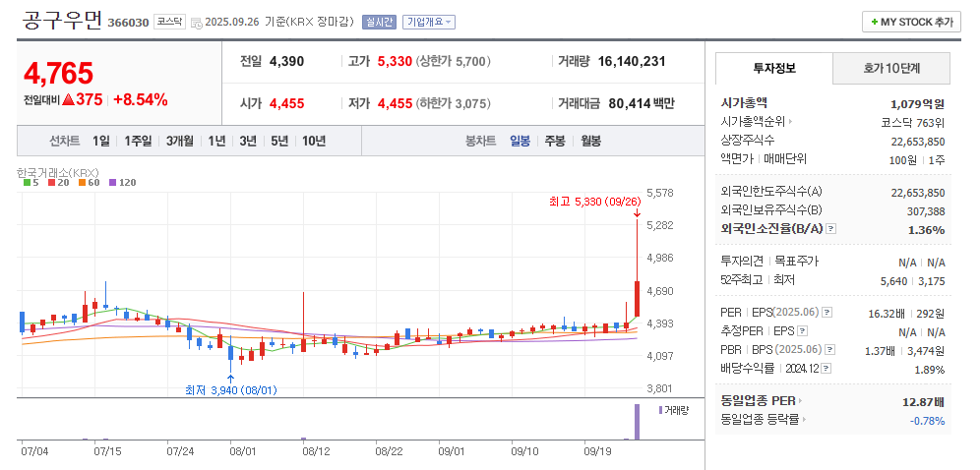
Task: Click the 외국인소진율 value 1.36%
Action: coord(926,230)
